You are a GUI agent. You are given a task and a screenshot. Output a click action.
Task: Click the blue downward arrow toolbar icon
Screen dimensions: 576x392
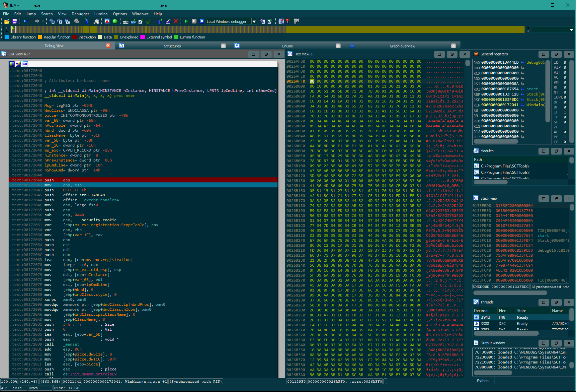coord(87,21)
